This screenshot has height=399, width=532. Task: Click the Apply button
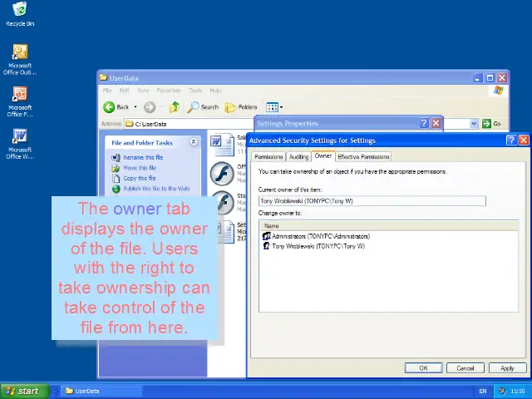point(507,368)
